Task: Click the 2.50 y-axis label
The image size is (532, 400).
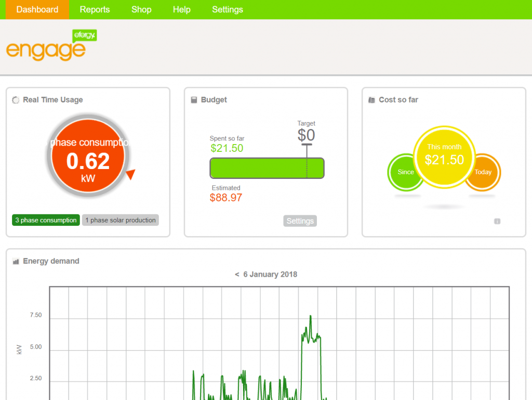Action: click(x=36, y=378)
